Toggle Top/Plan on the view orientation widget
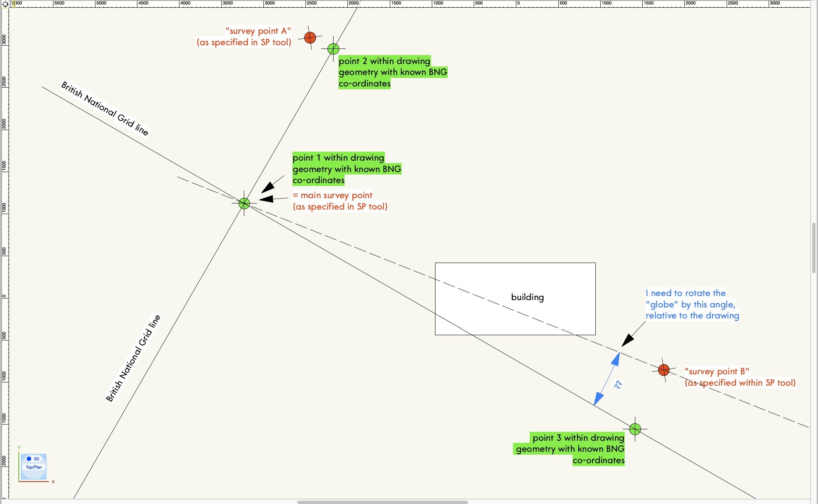The height and width of the screenshot is (504, 818). point(33,466)
